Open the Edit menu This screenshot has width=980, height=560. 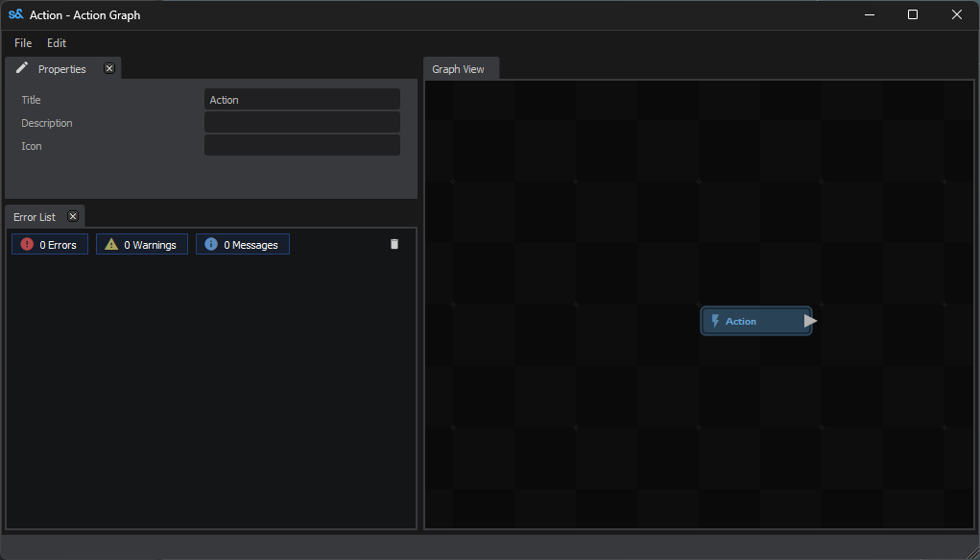(x=56, y=42)
